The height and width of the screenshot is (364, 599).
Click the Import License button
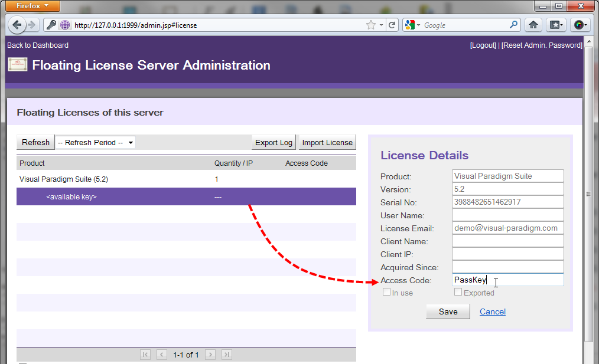[327, 142]
